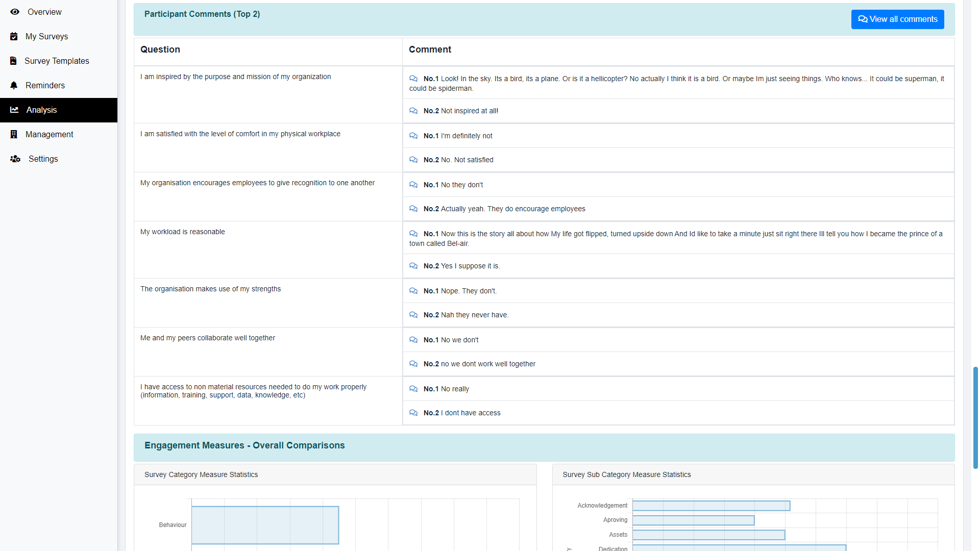Click question 'My workload is reasonable'

click(x=182, y=232)
